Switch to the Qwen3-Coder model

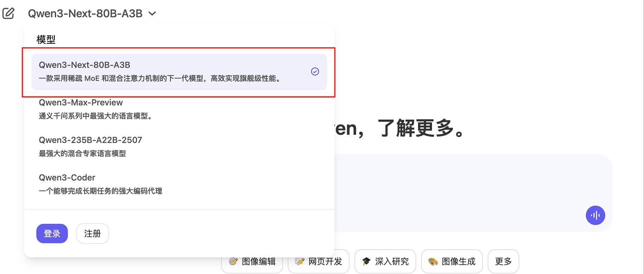[179, 184]
